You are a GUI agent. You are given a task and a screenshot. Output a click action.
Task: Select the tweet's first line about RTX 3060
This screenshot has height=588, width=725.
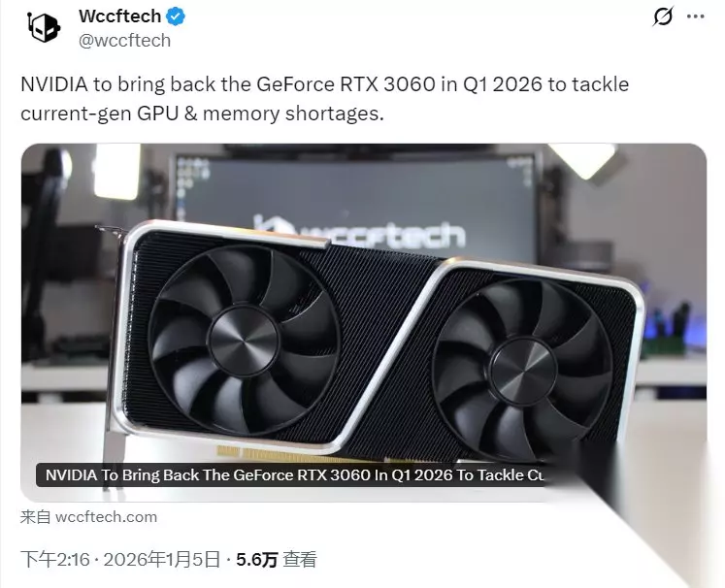pyautogui.click(x=324, y=84)
